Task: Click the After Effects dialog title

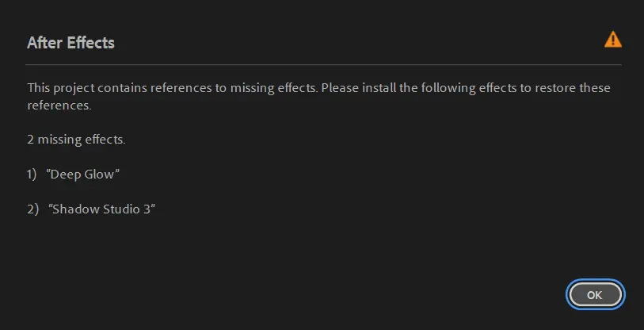Action: (70, 43)
